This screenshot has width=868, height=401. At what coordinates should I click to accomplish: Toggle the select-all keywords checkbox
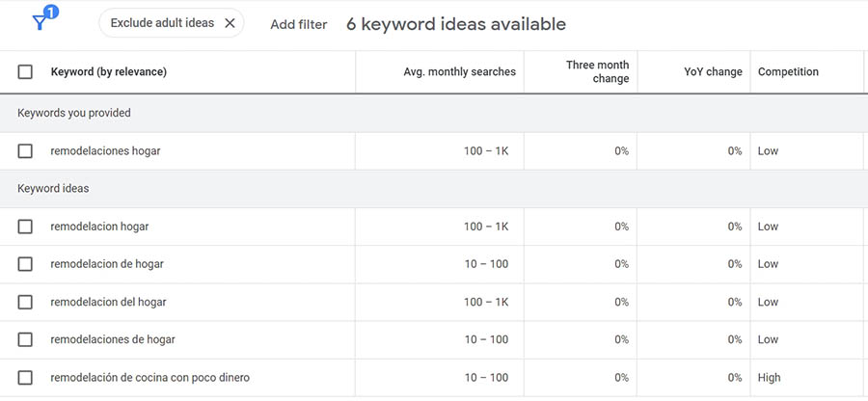[25, 71]
